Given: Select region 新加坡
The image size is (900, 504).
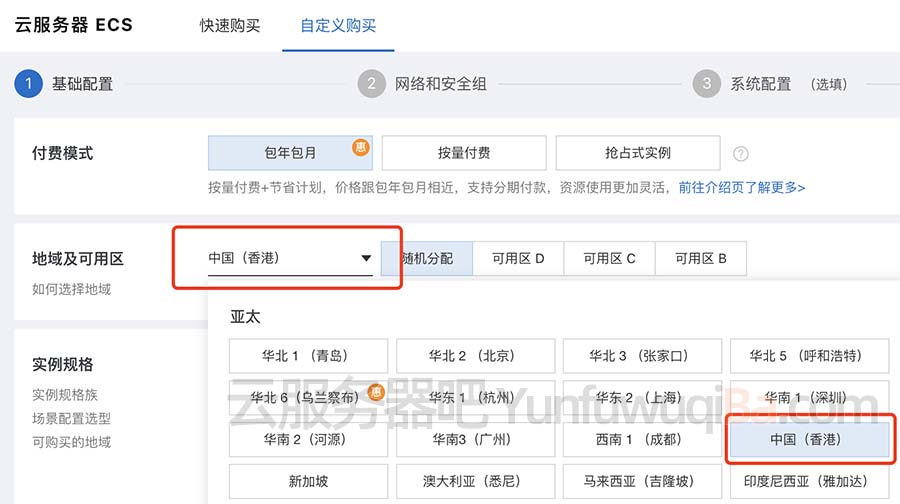Looking at the screenshot, I should [308, 481].
